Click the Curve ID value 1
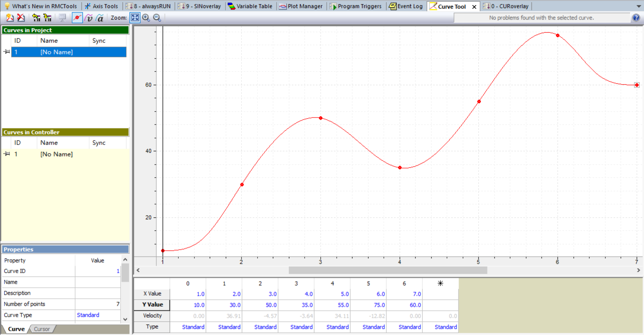 [x=98, y=271]
